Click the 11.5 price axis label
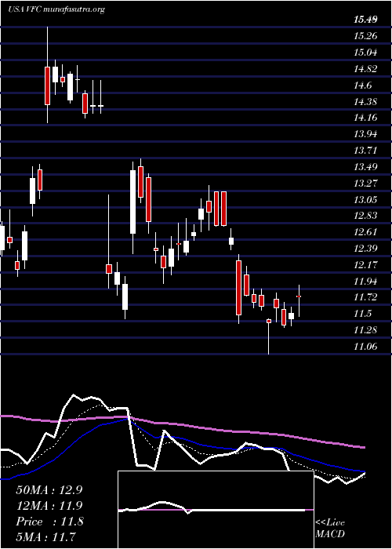The height and width of the screenshot is (549, 392). tap(363, 314)
